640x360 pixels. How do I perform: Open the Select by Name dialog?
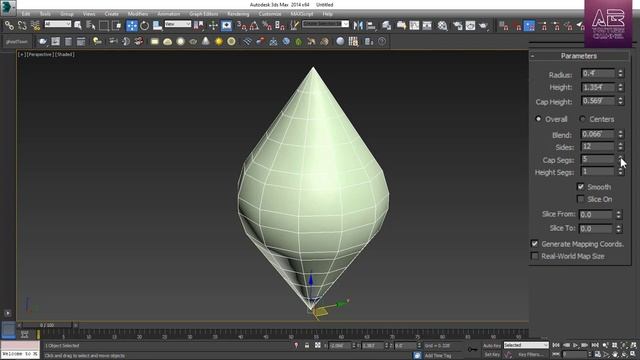(x=91, y=26)
